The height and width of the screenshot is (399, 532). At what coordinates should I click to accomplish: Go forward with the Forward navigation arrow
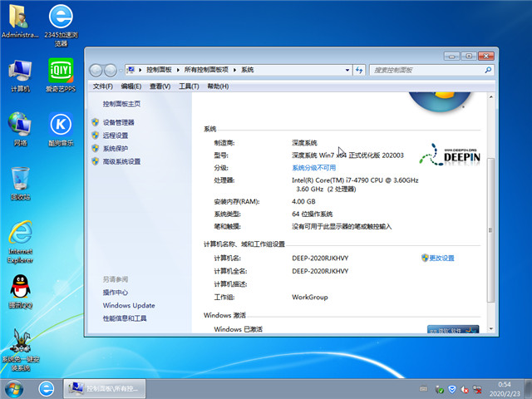[111, 70]
